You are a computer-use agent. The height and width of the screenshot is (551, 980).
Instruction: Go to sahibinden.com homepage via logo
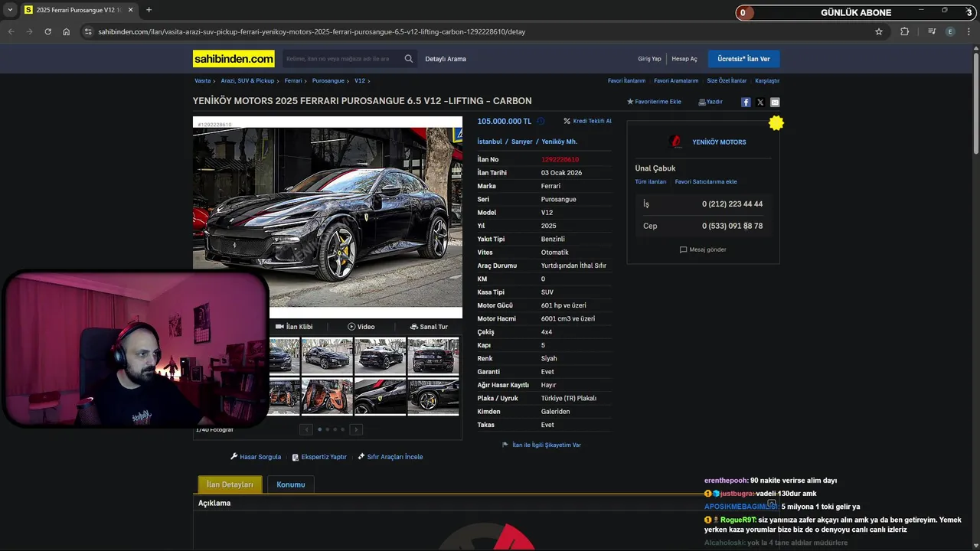[x=234, y=59]
